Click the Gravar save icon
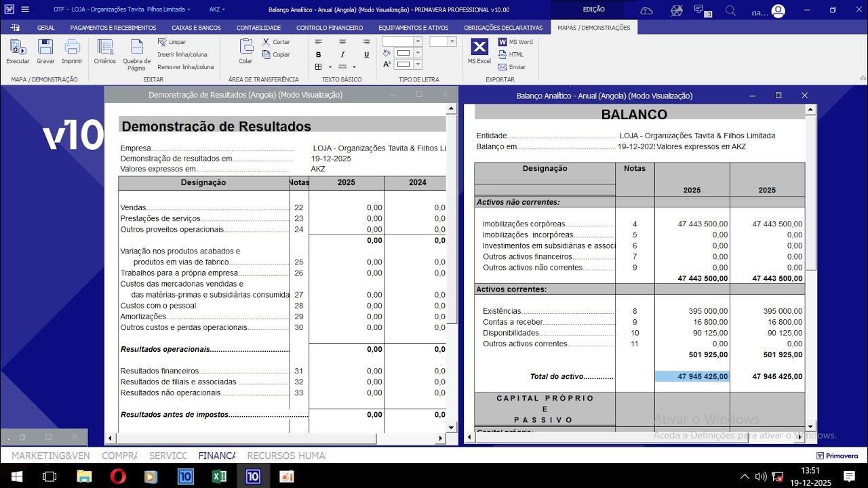The height and width of the screenshot is (488, 868). (45, 47)
